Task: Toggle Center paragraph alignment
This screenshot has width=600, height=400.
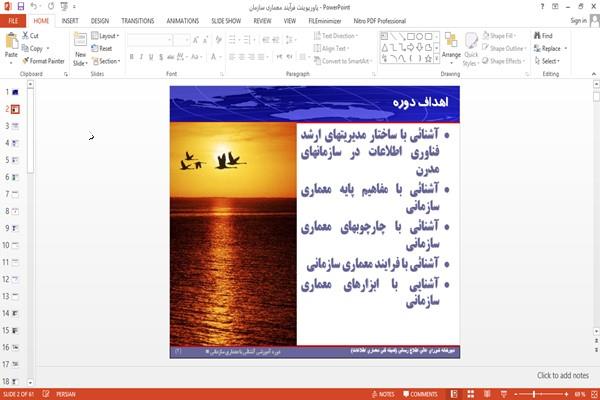Action: point(241,57)
